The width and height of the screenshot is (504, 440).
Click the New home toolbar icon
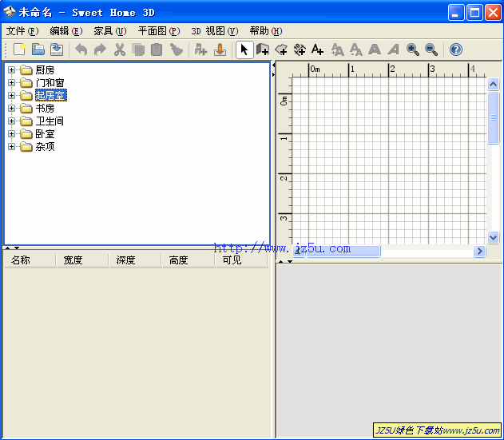pyautogui.click(x=20, y=50)
